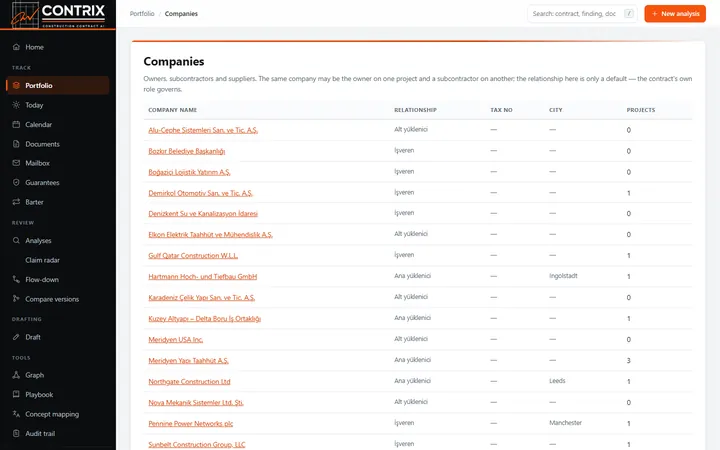
Task: Click the slash shortcut badge in search
Action: (x=629, y=14)
